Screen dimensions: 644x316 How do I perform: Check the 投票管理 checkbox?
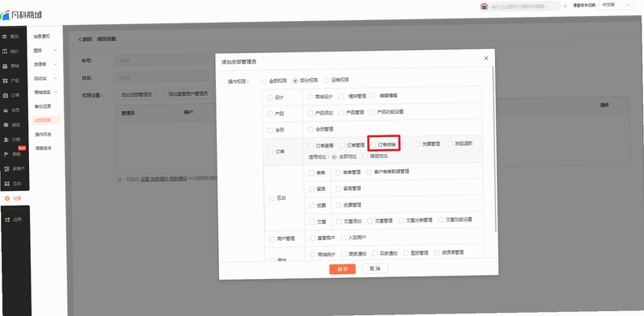[339, 205]
